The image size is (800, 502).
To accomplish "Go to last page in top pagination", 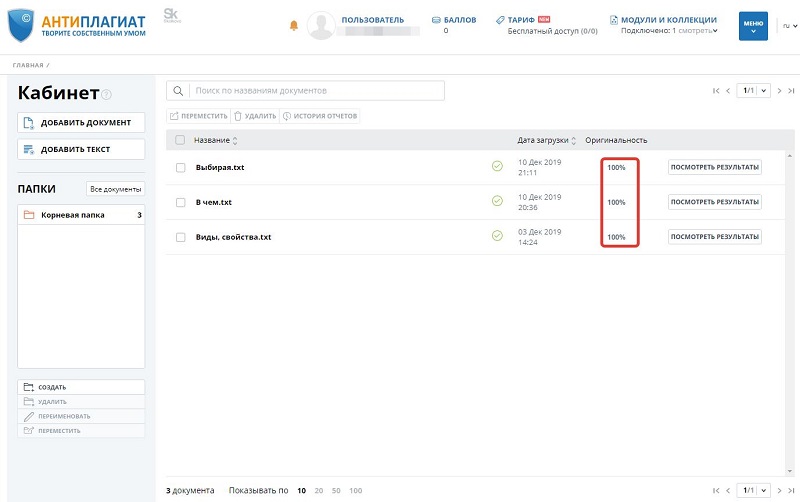I will pos(791,91).
